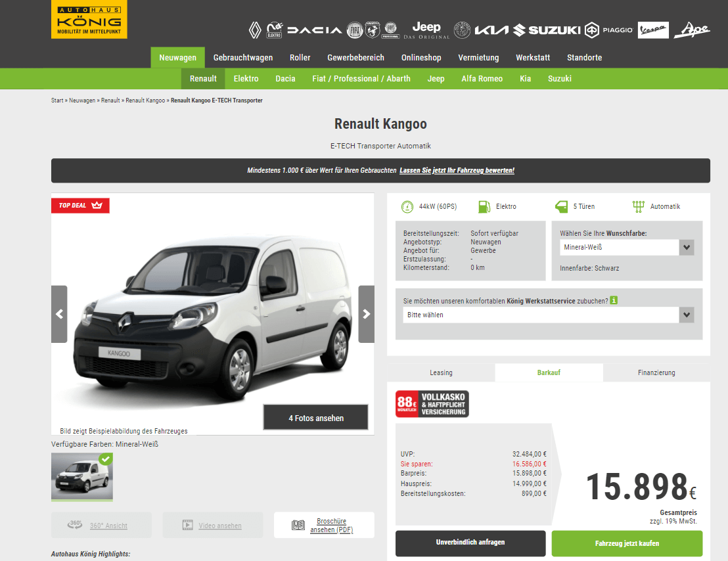Go to the Roller menu item
The height and width of the screenshot is (561, 728).
300,58
